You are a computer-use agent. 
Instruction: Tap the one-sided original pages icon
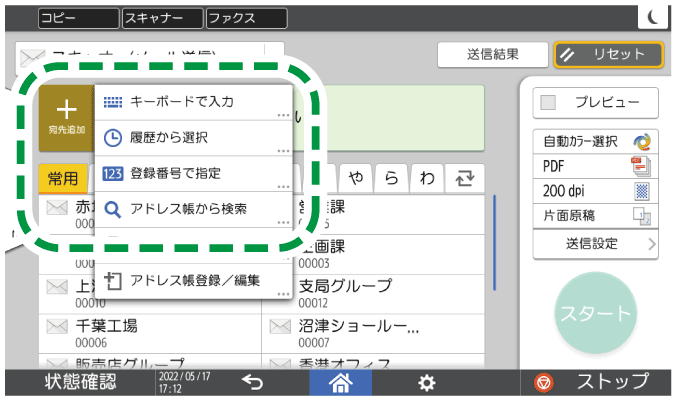642,216
